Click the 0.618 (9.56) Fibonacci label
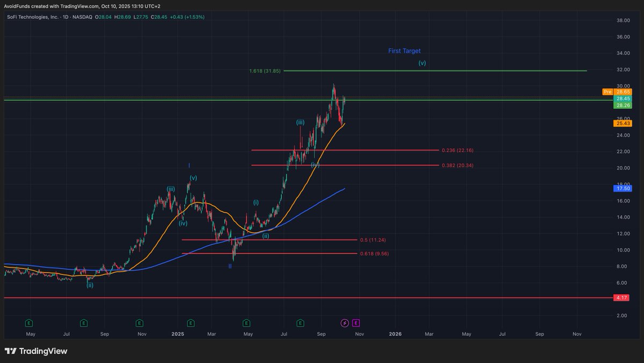Screen dimensions: 644x363 pyautogui.click(x=374, y=253)
